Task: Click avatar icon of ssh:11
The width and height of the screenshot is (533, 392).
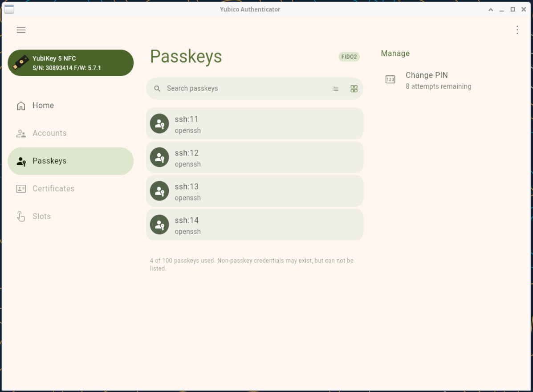Action: coord(159,123)
